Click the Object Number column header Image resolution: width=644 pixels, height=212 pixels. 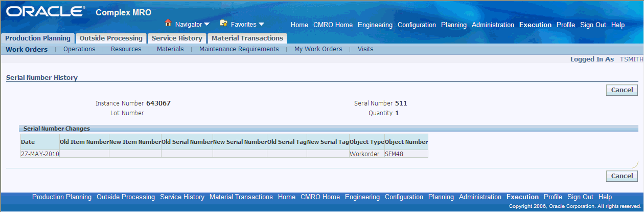406,142
